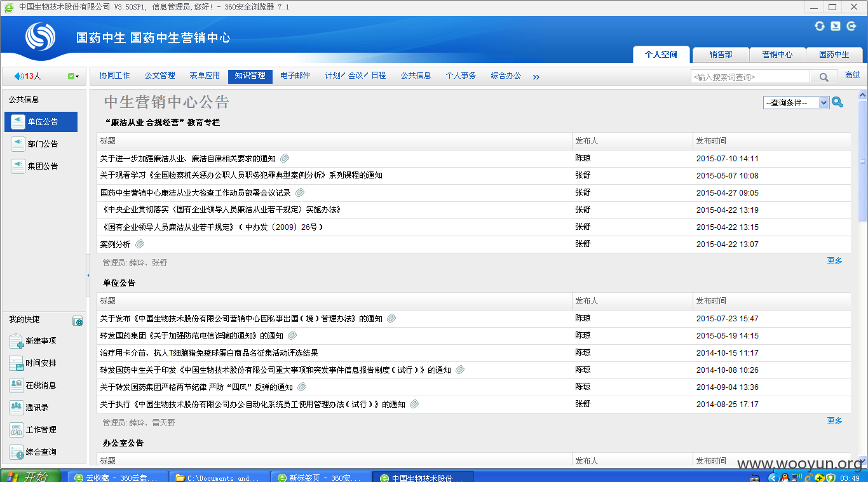Open the 公共信息 menu

point(416,76)
